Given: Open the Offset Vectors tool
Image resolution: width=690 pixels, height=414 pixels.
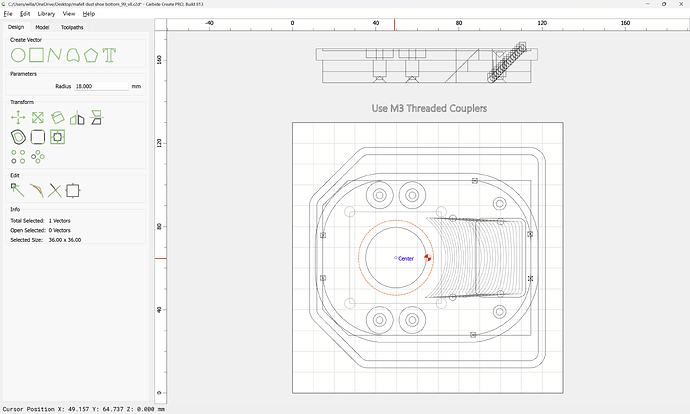Looking at the screenshot, I should [18, 137].
